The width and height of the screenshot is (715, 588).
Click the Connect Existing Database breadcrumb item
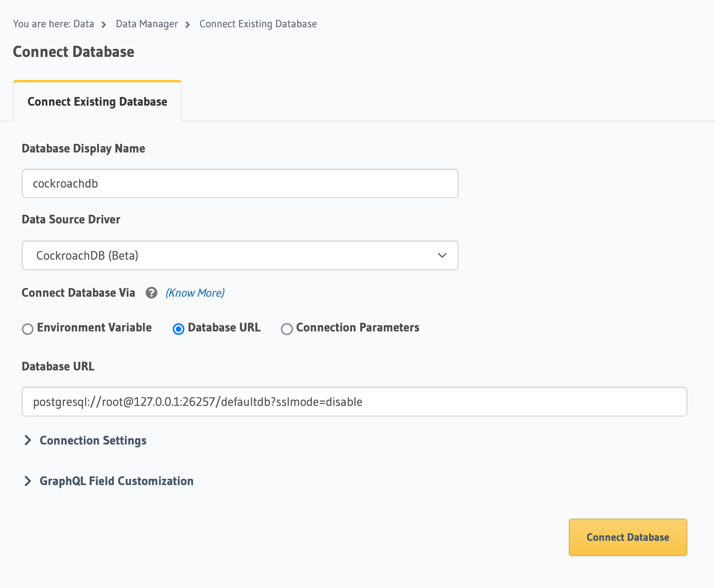pos(258,24)
